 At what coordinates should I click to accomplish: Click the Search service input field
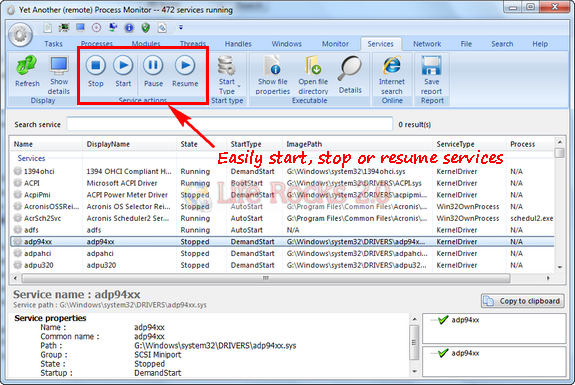230,124
